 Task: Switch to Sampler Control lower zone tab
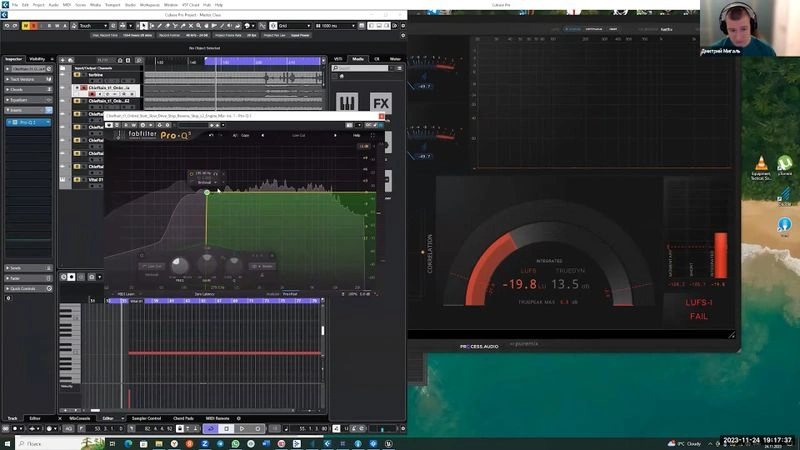pyautogui.click(x=146, y=418)
